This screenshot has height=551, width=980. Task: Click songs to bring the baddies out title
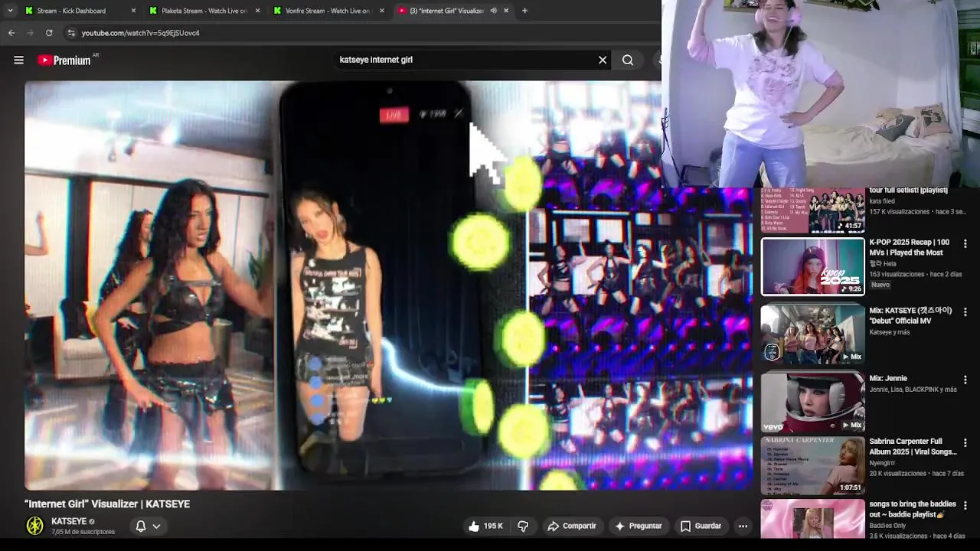[x=913, y=509]
